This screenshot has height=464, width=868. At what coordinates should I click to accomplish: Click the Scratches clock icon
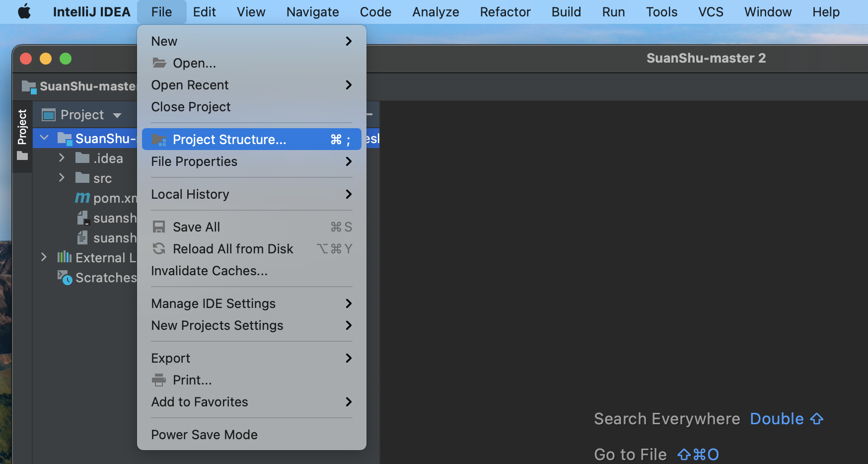65,277
